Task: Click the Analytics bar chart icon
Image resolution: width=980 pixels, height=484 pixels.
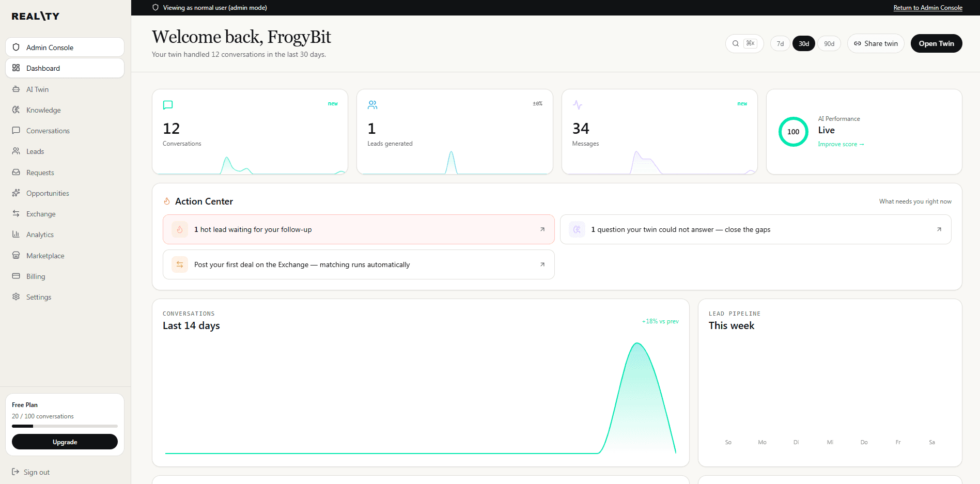Action: [x=16, y=235]
